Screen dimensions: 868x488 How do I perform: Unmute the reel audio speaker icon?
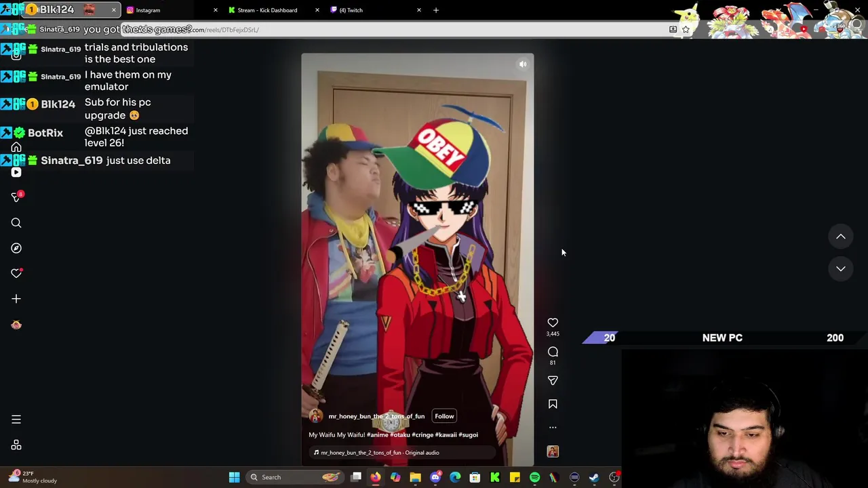point(523,64)
